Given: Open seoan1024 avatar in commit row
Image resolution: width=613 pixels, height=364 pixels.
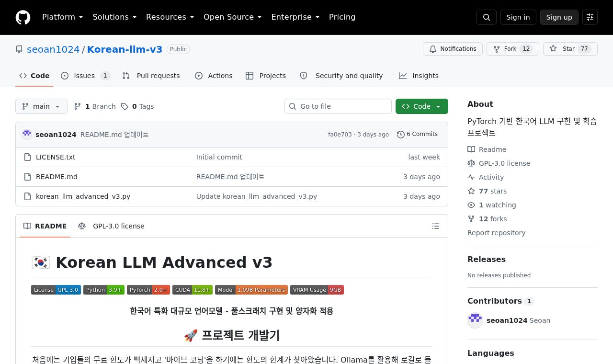Looking at the screenshot, I should pyautogui.click(x=27, y=135).
